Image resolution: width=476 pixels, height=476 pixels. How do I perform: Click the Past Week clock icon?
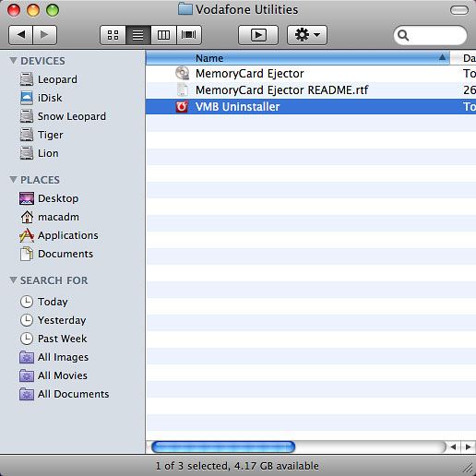pyautogui.click(x=27, y=339)
